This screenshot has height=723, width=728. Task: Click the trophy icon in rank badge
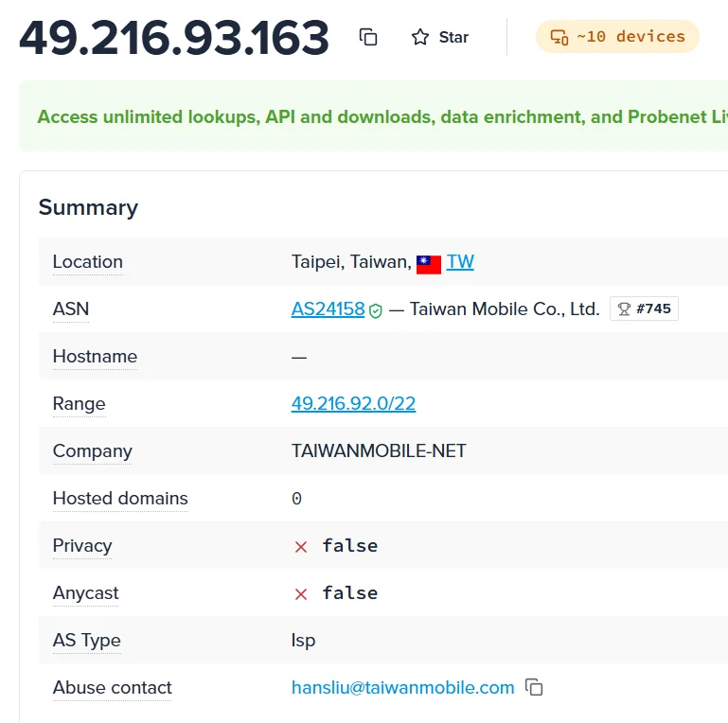pos(625,309)
